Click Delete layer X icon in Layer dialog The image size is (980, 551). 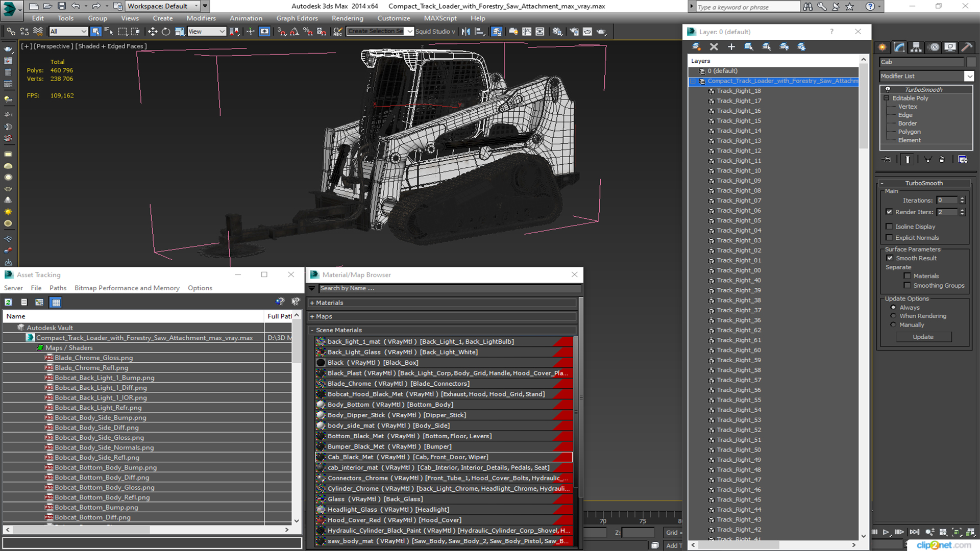pos(714,46)
